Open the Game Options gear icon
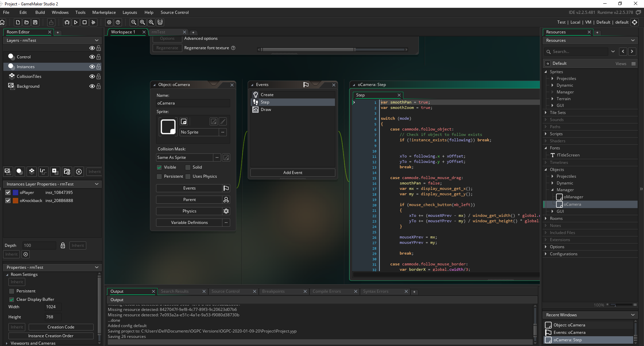Image resolution: width=644 pixels, height=346 pixels. pos(109,22)
